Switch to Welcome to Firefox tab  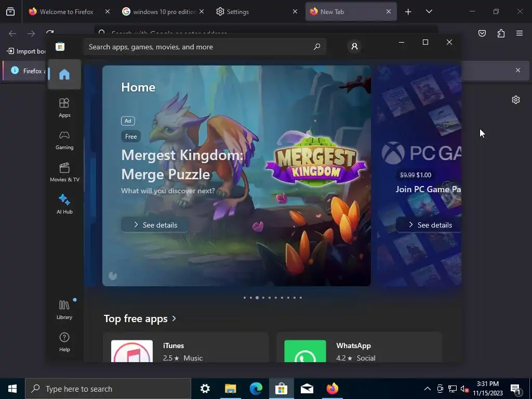point(66,11)
